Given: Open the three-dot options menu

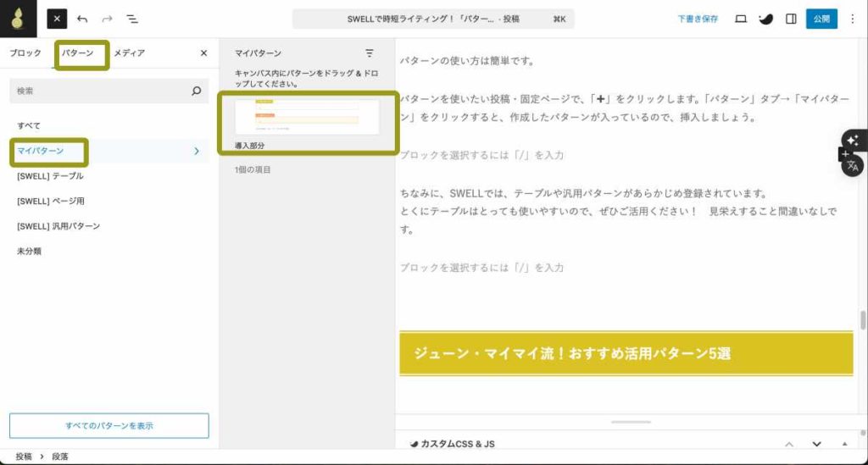Looking at the screenshot, I should pos(852,19).
